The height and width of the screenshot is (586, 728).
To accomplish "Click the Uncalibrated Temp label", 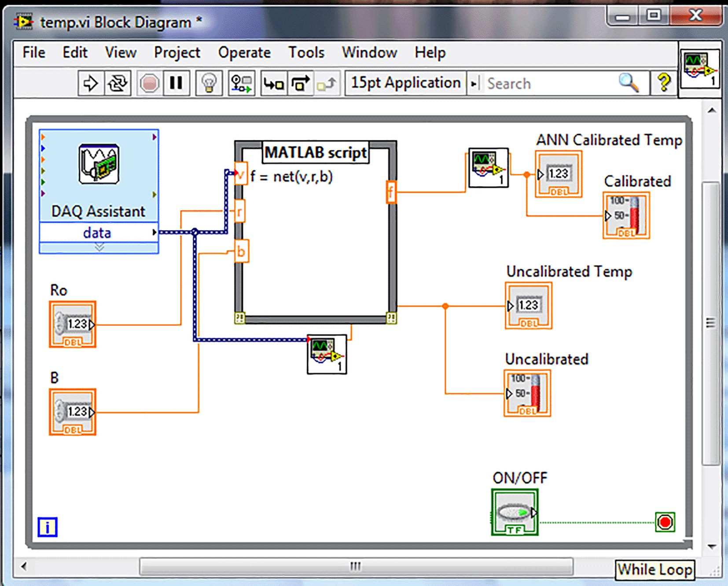I will 569,271.
